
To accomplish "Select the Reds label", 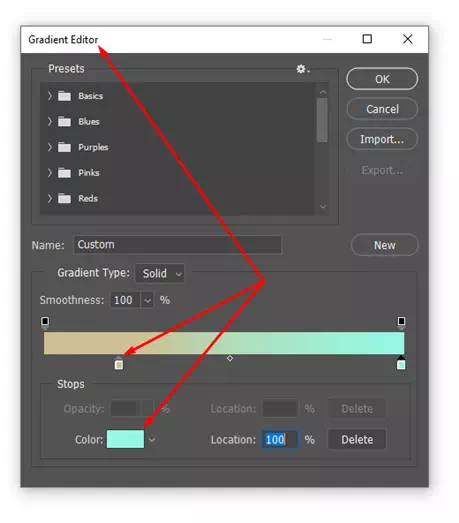I will [88, 198].
